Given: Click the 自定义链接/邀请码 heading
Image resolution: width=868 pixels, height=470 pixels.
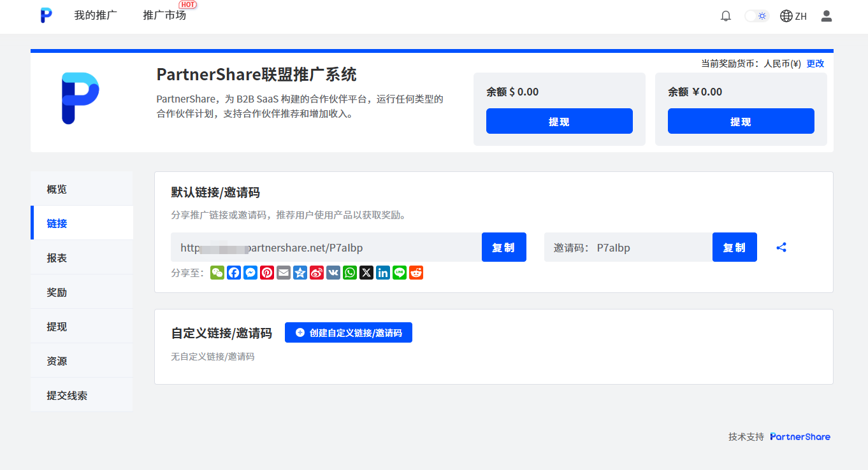Looking at the screenshot, I should pos(222,333).
